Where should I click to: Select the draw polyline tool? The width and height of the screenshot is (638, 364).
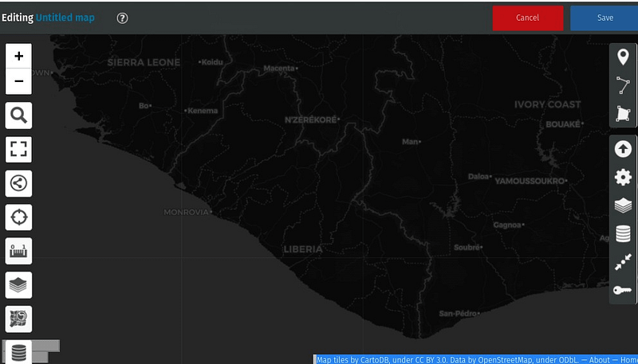click(x=623, y=85)
